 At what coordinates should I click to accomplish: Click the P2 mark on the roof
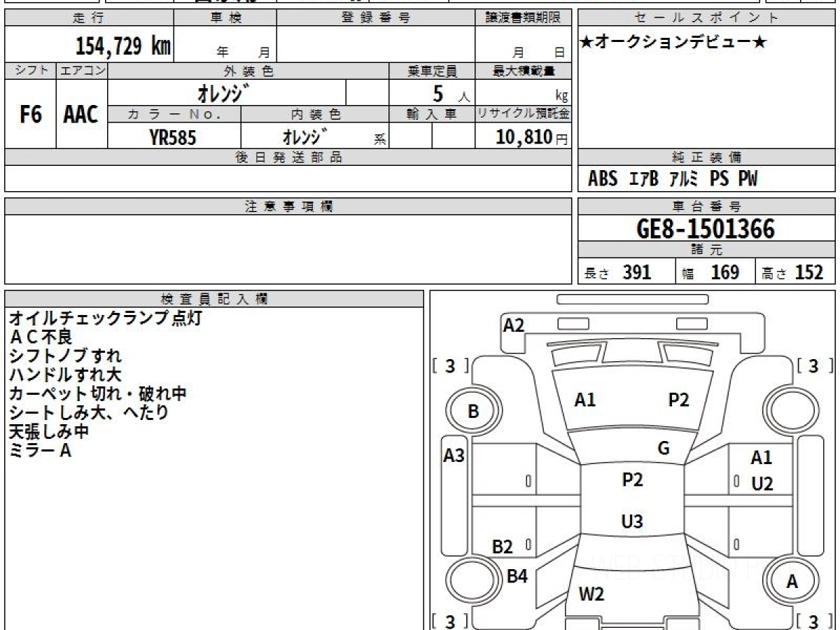(x=632, y=479)
